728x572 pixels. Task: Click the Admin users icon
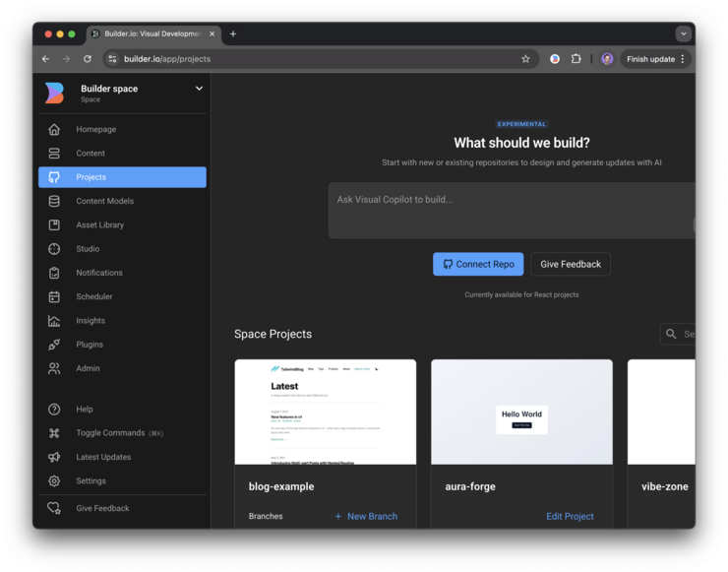click(x=54, y=368)
